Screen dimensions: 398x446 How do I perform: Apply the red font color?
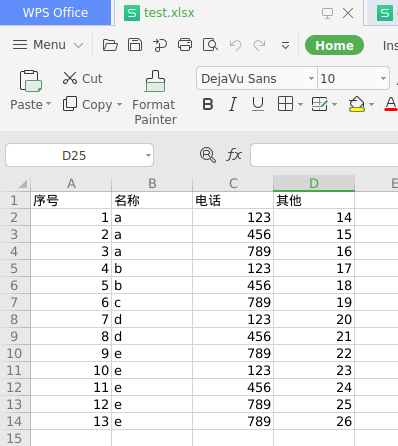(x=391, y=104)
